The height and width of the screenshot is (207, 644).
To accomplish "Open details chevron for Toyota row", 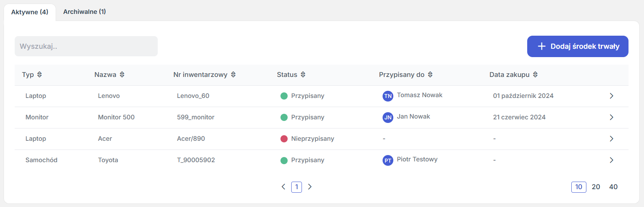I will [x=611, y=160].
